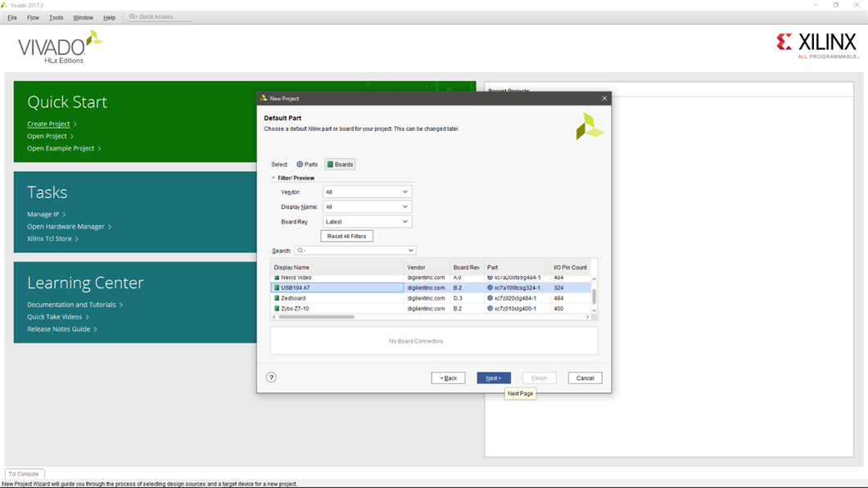Open the Flow menu
The height and width of the screenshot is (488, 868).
point(33,17)
